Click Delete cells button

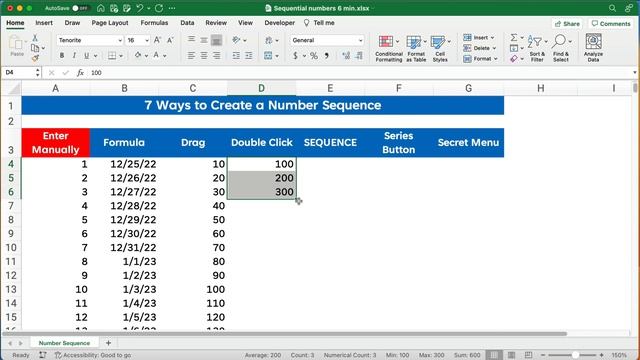pos(480,48)
